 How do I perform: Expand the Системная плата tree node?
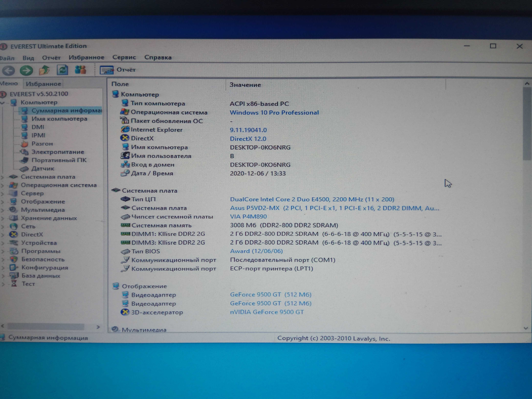coord(2,177)
